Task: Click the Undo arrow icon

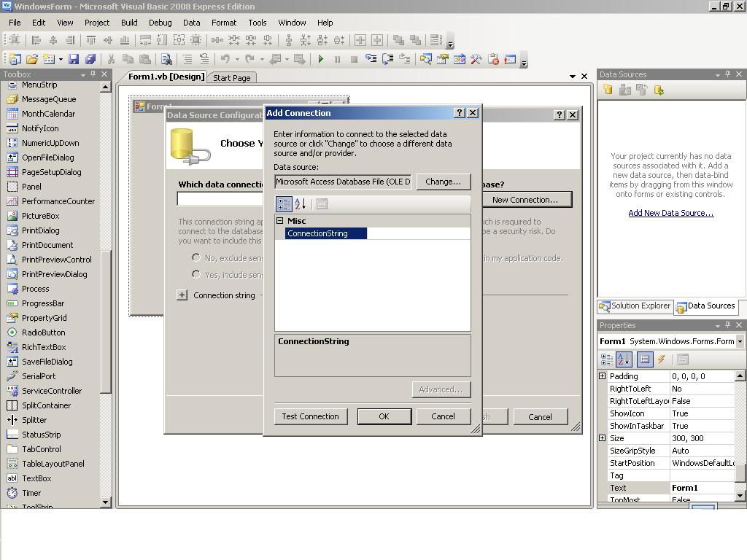Action: (x=225, y=58)
